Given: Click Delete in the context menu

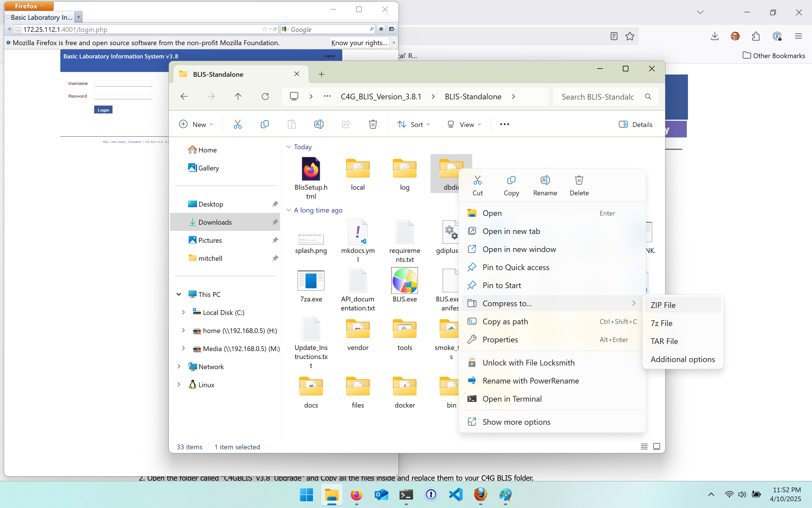Looking at the screenshot, I should pos(579,185).
